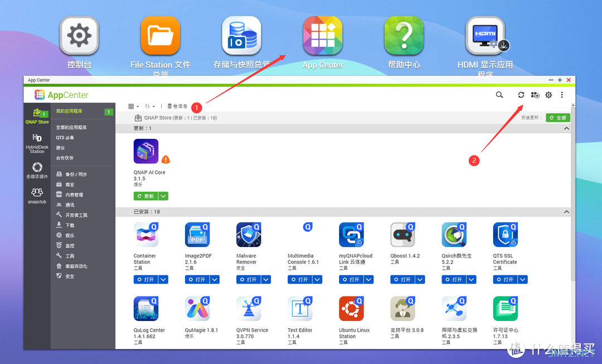Select 多媒体插件 in left sidebar
Image resolution: width=602 pixels, height=364 pixels.
pos(37,170)
